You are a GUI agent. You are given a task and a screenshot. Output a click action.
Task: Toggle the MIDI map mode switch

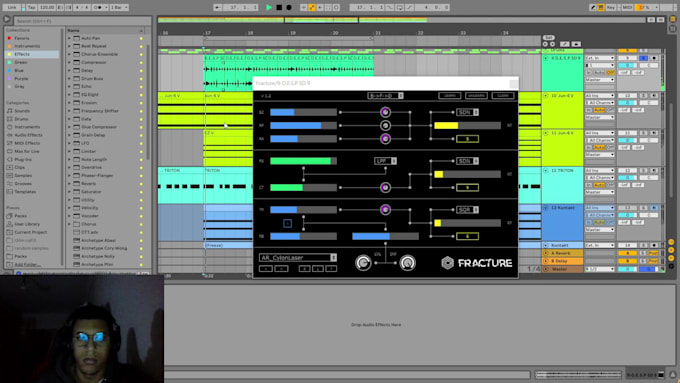coord(627,7)
